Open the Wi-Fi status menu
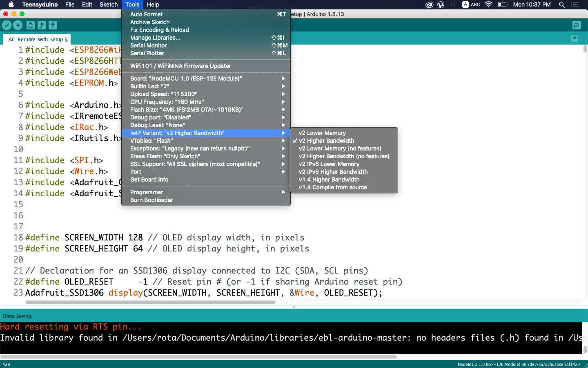Image resolution: width=588 pixels, height=368 pixels. [488, 4]
